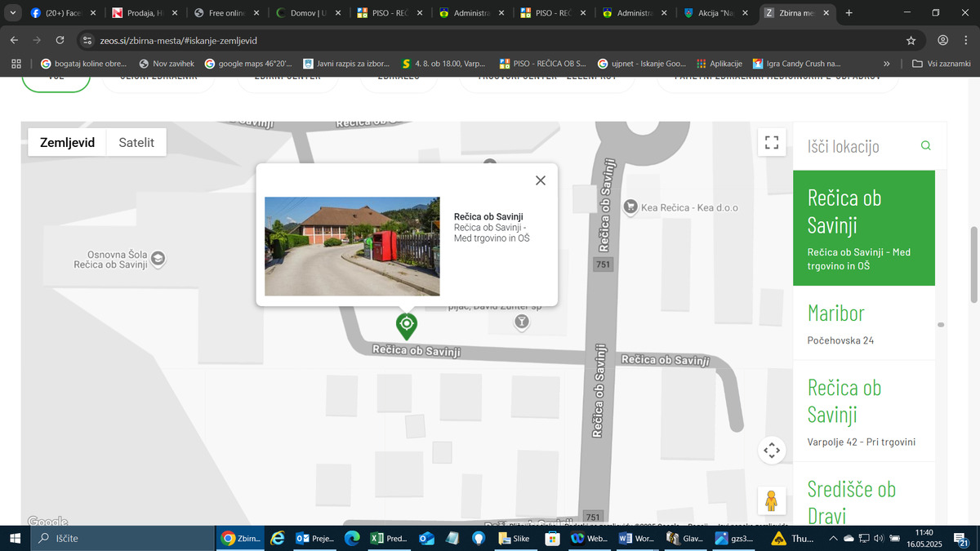Click the Street View pegman icon
The height and width of the screenshot is (551, 980).
[772, 500]
